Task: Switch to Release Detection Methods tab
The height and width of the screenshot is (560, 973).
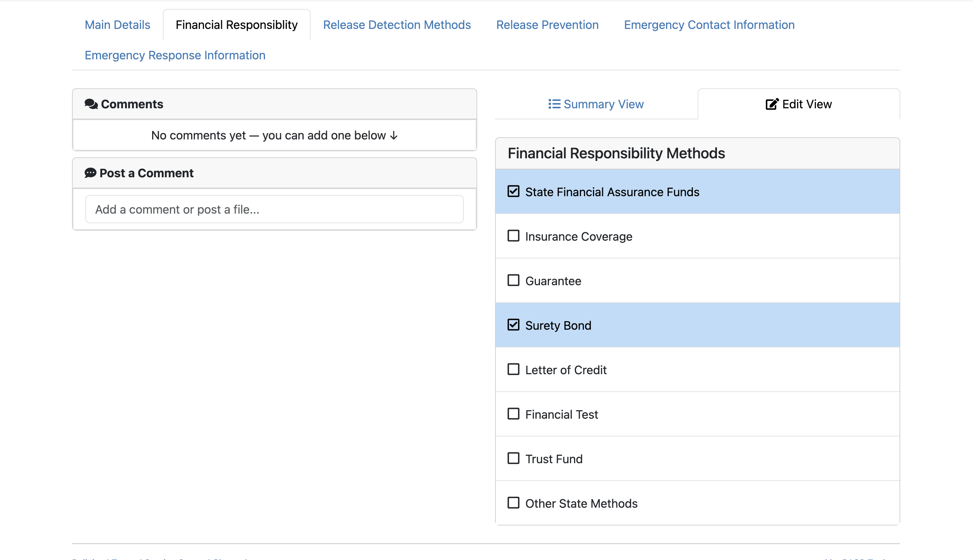Action: 397,24
